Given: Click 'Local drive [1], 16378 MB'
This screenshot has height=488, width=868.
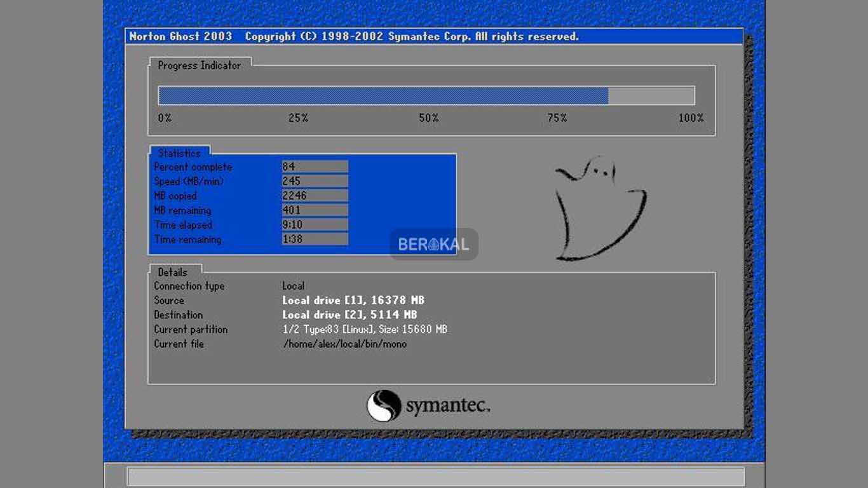Looking at the screenshot, I should 353,301.
